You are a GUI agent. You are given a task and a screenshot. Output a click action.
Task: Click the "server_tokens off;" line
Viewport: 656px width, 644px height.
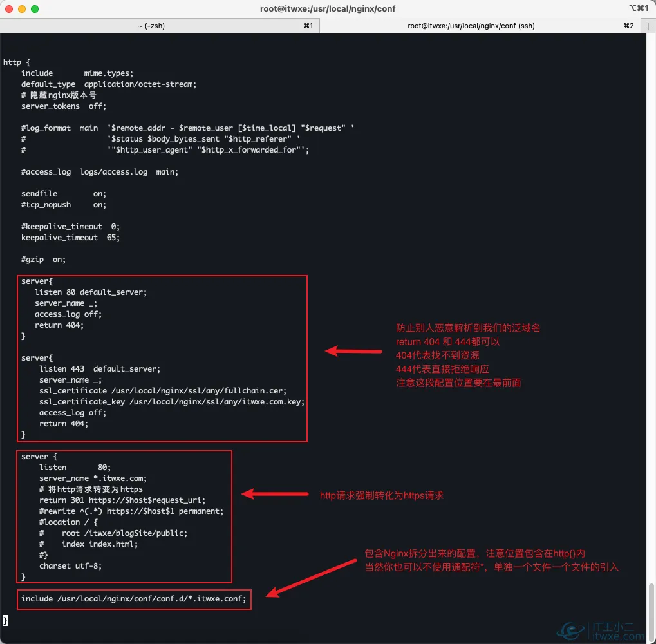64,106
